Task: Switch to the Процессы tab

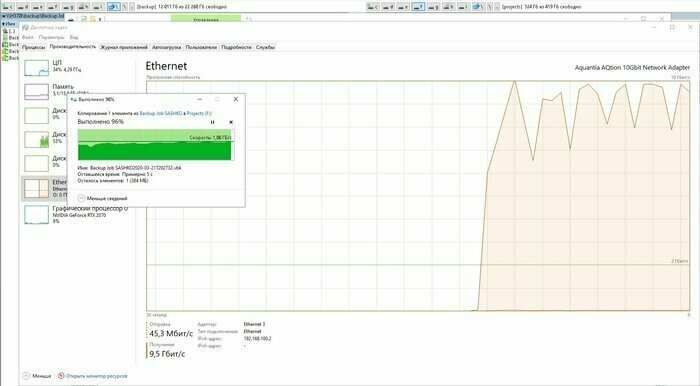Action: click(x=34, y=47)
